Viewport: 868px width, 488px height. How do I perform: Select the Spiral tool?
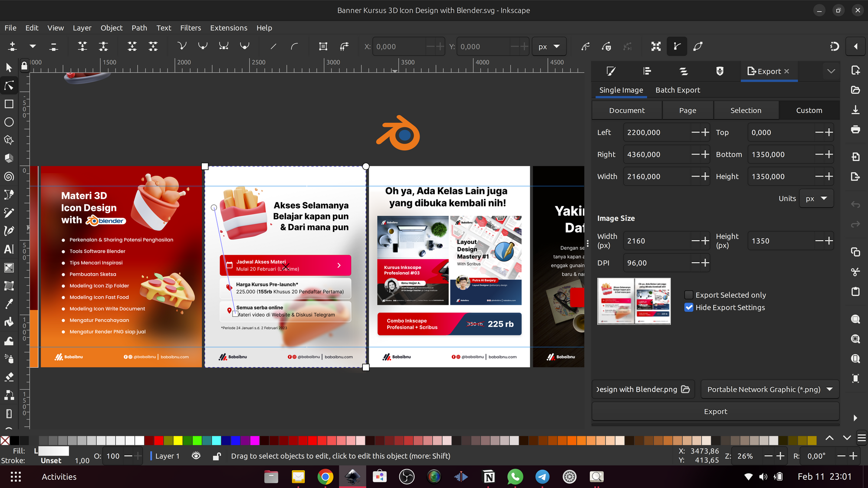(9, 177)
